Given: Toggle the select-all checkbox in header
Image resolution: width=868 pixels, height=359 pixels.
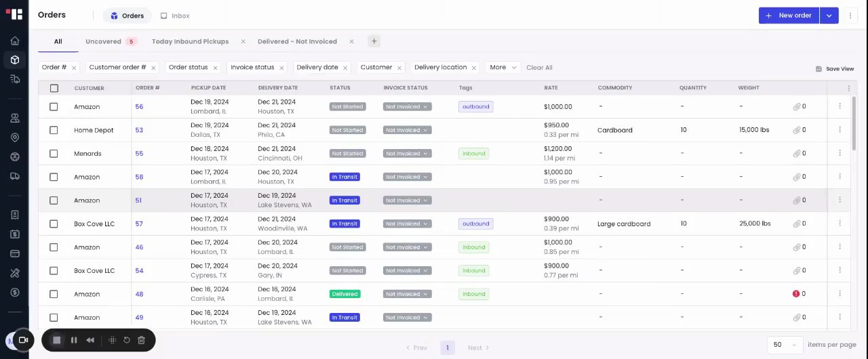Looking at the screenshot, I should 54,88.
